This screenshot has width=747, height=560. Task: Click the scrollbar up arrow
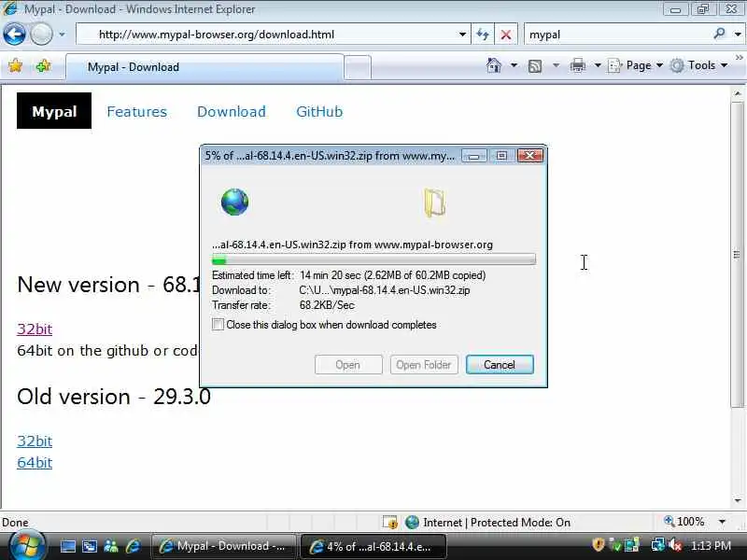point(738,94)
